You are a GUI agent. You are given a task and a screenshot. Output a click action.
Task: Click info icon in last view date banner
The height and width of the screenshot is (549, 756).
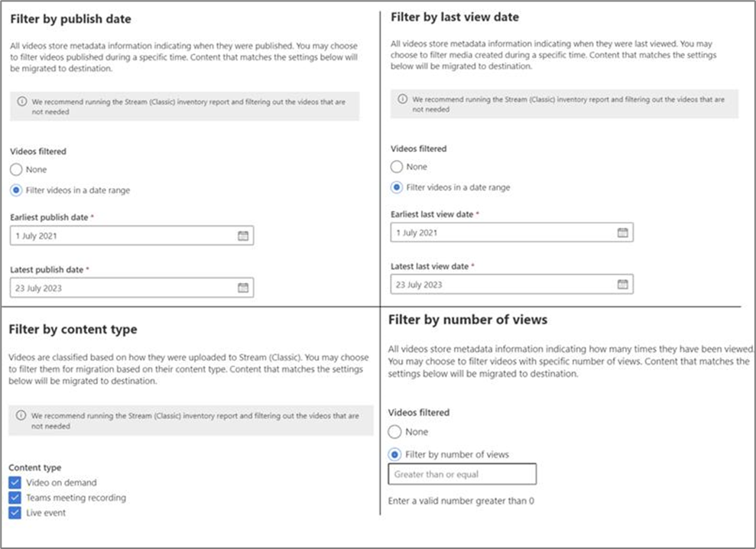(x=402, y=100)
